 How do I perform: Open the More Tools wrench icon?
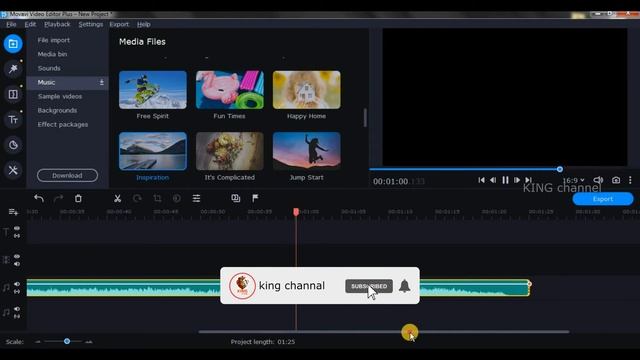[x=13, y=170]
